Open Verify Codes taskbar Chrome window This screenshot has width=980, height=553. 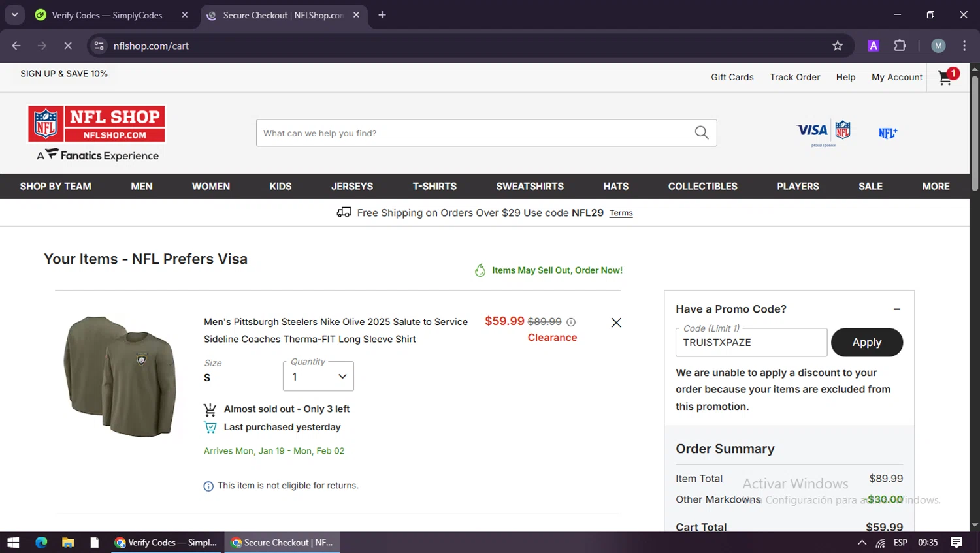167,543
